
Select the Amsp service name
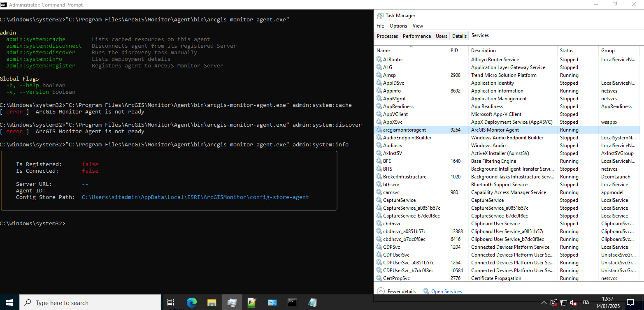point(389,75)
